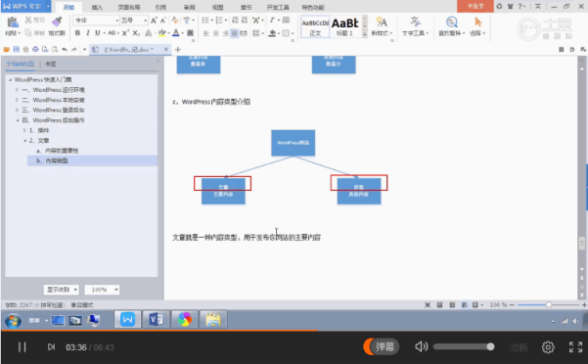Click the distributed alignment icon
Image resolution: width=588 pixels, height=364 pixels.
244,33
